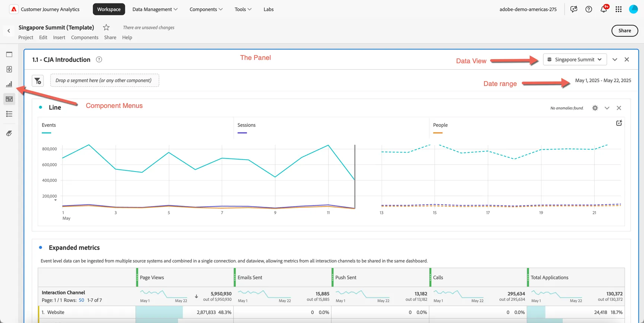The height and width of the screenshot is (323, 644).
Task: Open the May 1 - May 22 date range
Action: coord(603,80)
